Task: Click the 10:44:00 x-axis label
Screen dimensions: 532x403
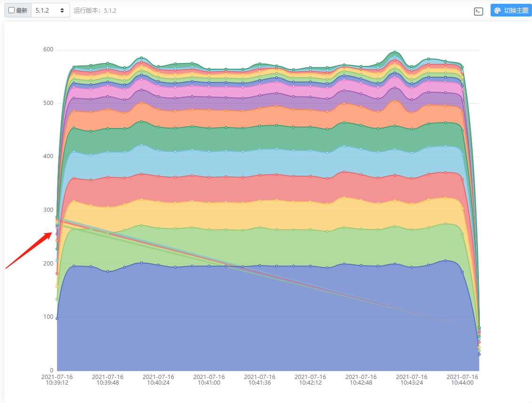Action: click(x=462, y=380)
